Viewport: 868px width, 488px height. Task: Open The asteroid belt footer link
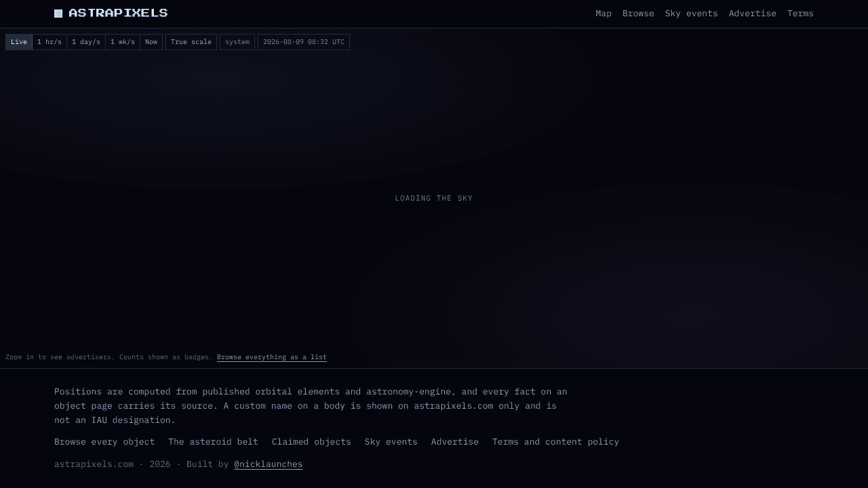click(x=213, y=442)
